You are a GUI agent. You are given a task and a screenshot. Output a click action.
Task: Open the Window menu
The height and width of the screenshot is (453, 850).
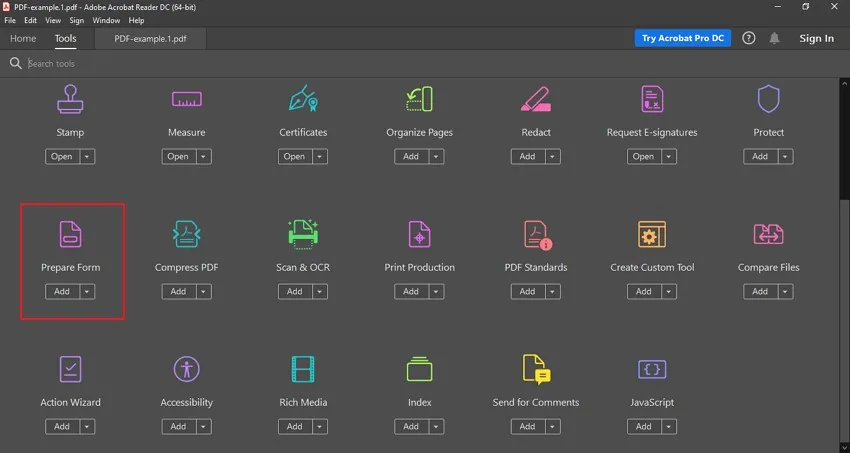106,21
